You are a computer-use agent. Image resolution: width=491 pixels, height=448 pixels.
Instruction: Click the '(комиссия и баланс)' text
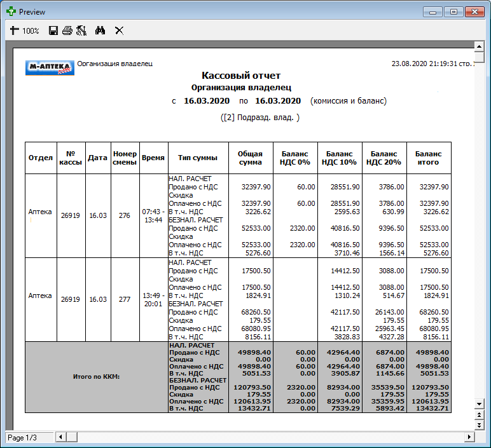click(349, 101)
